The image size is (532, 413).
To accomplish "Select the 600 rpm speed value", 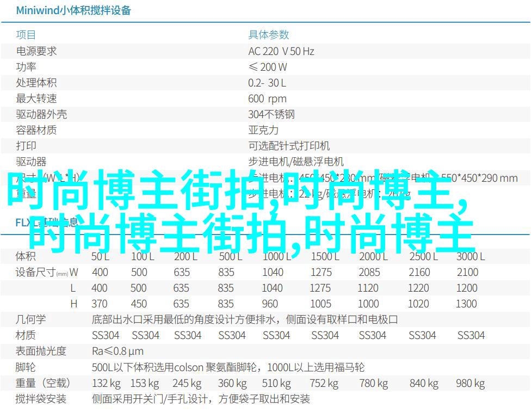I will [x=267, y=98].
